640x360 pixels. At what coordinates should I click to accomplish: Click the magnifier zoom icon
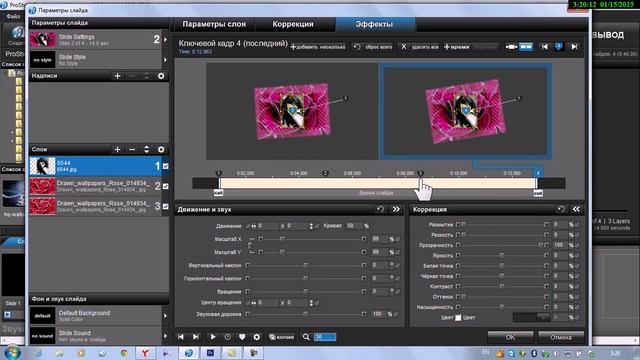tap(306, 337)
